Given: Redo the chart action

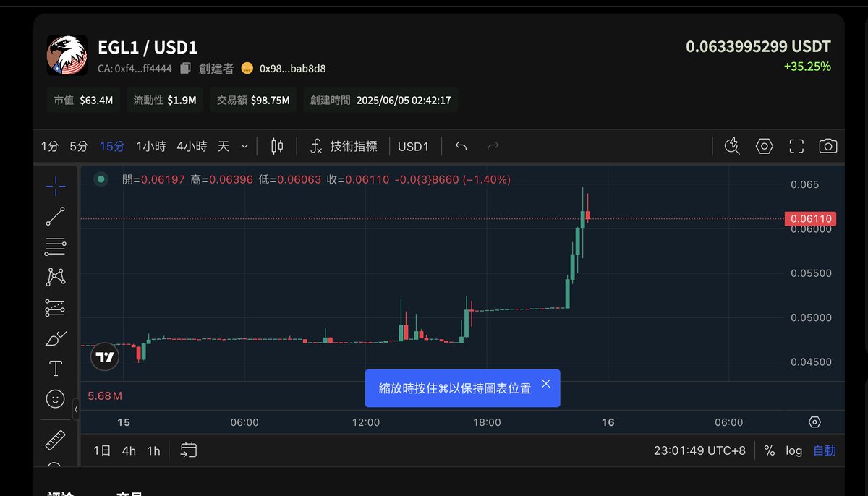Looking at the screenshot, I should [493, 146].
